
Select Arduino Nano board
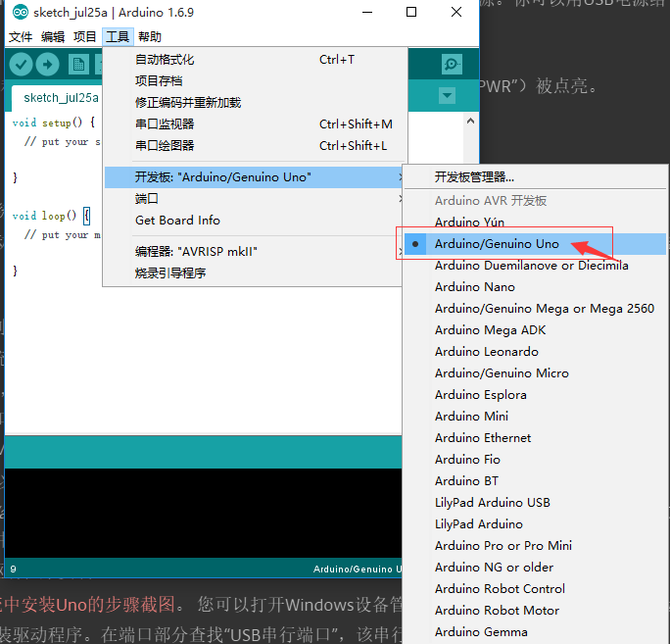(536, 287)
